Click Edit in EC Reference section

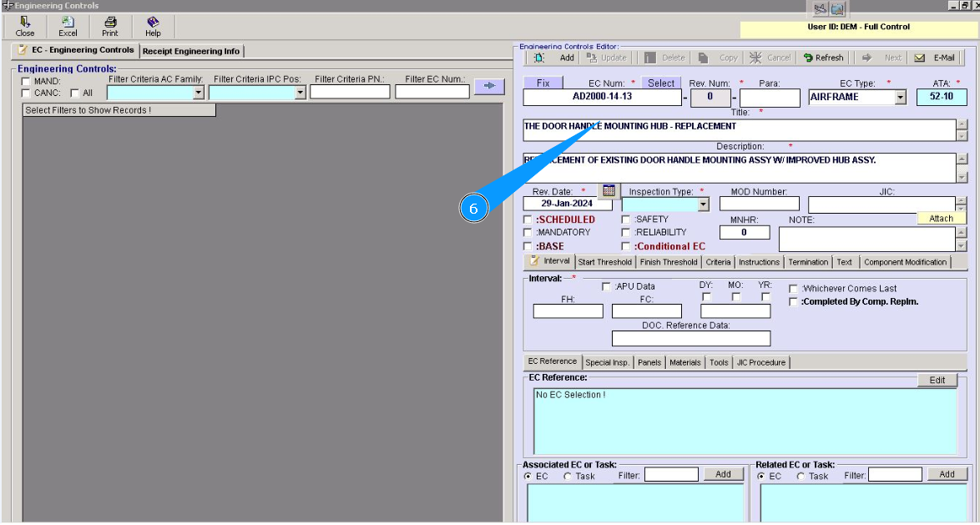[937, 380]
